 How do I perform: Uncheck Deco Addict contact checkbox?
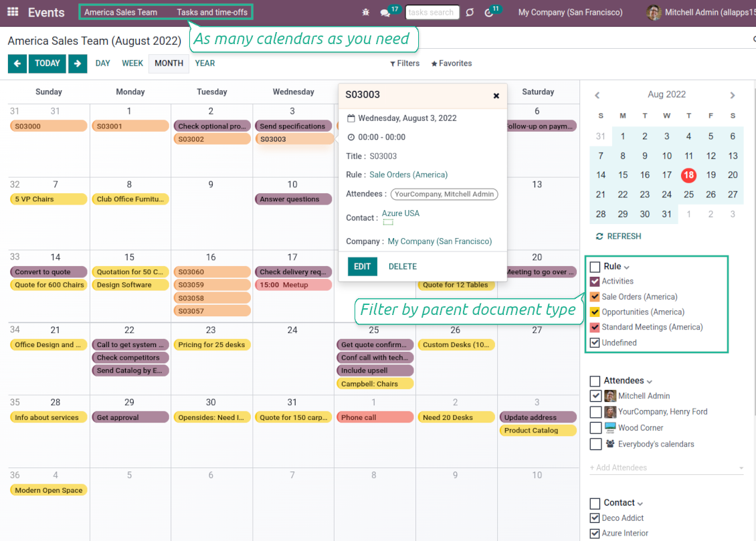[595, 518]
